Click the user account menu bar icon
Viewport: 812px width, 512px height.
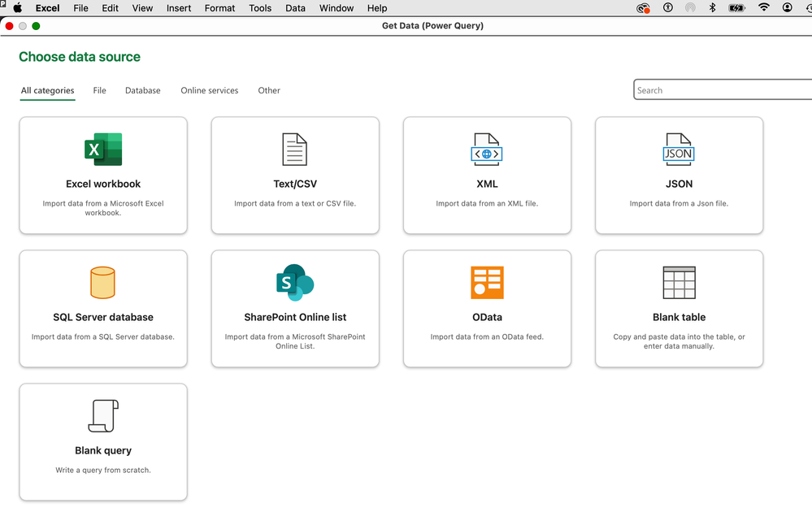[x=787, y=7]
